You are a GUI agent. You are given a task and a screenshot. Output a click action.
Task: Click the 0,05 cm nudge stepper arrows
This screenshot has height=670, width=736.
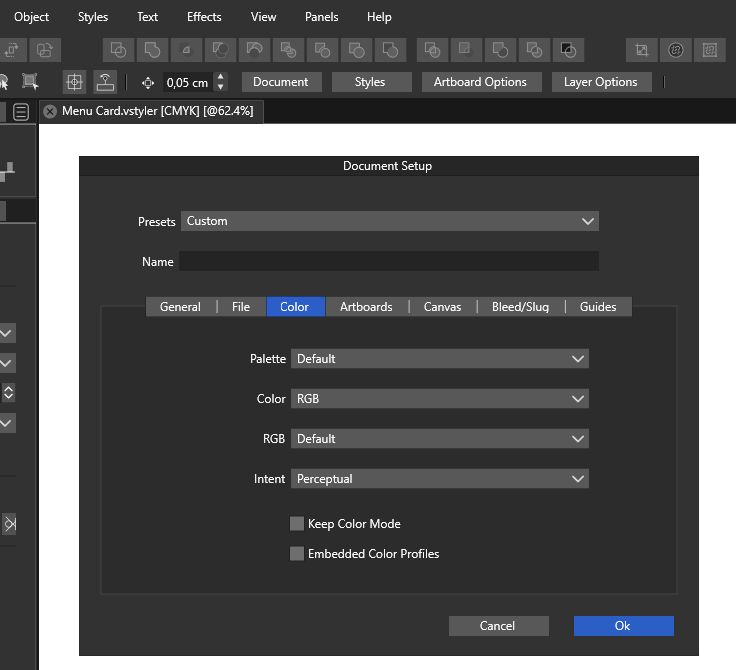pos(221,82)
